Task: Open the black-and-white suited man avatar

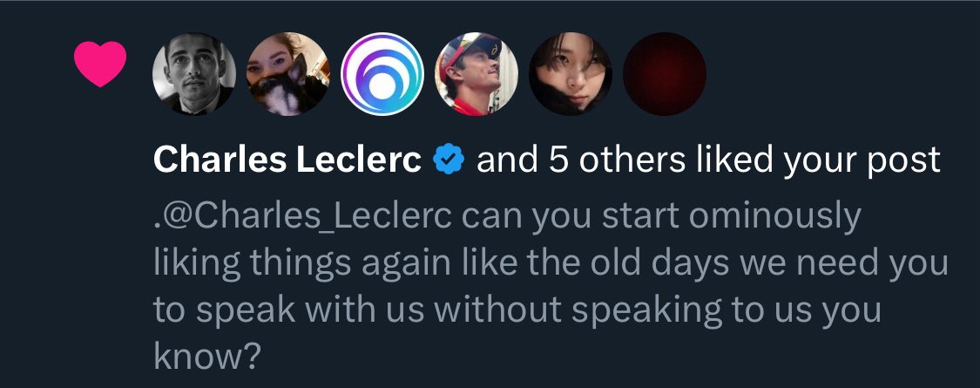Action: (x=194, y=74)
